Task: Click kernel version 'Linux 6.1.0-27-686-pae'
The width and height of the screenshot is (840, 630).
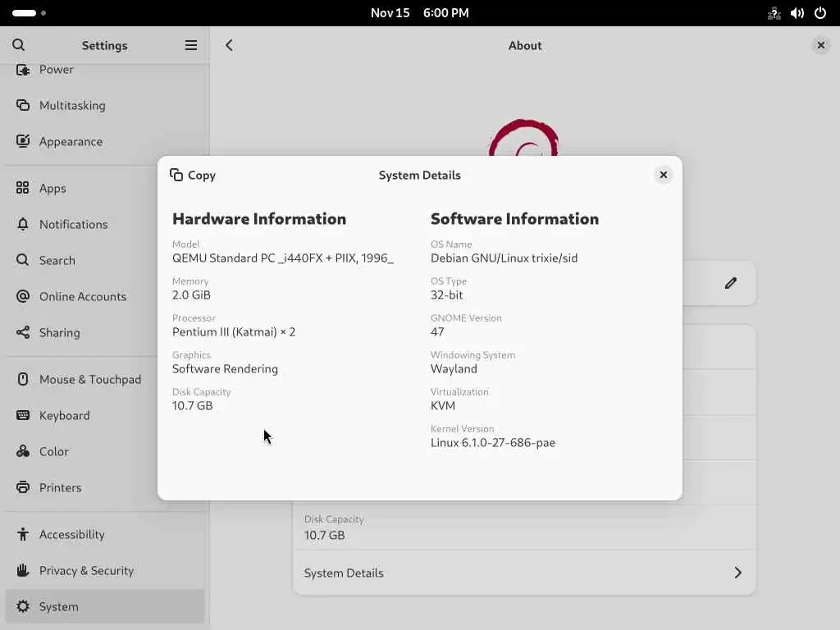Action: pos(493,442)
